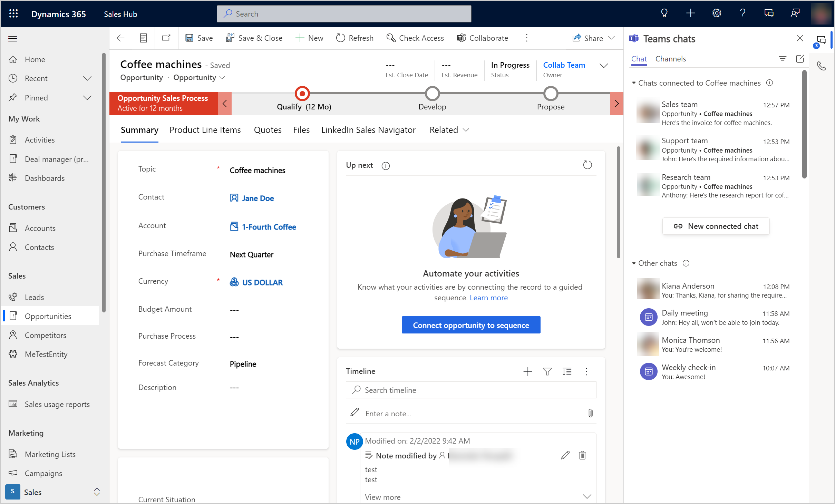Click the timeline sort/view icon
Viewport: 835px width, 504px height.
point(566,371)
